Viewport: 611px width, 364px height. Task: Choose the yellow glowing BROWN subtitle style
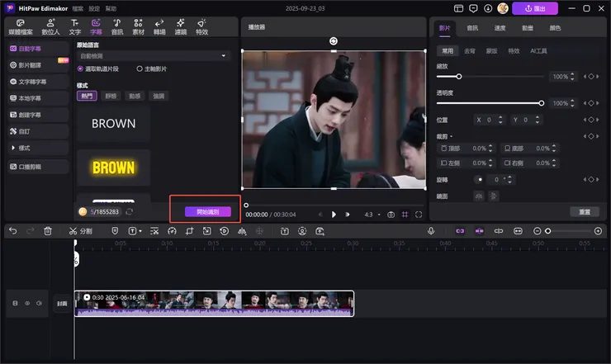coord(113,168)
